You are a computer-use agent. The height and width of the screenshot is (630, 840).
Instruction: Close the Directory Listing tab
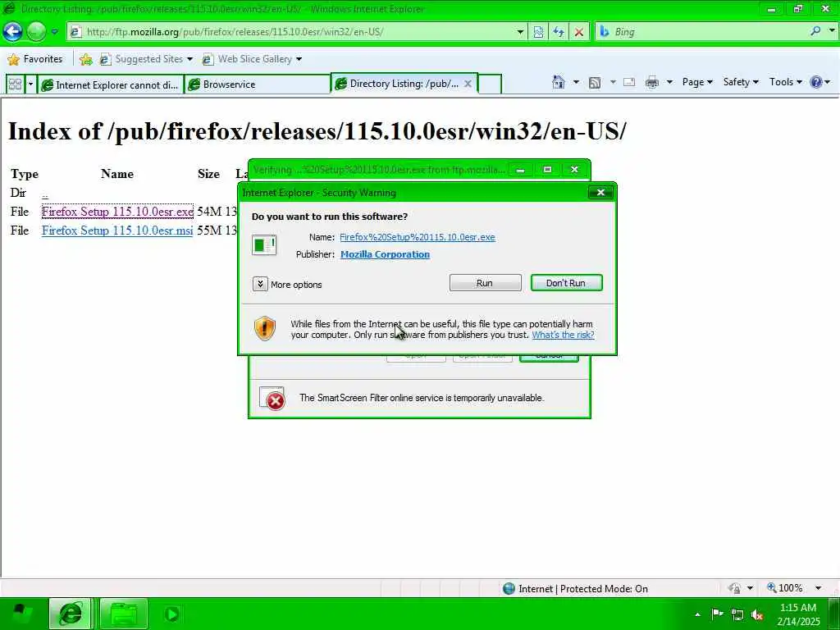(x=468, y=84)
